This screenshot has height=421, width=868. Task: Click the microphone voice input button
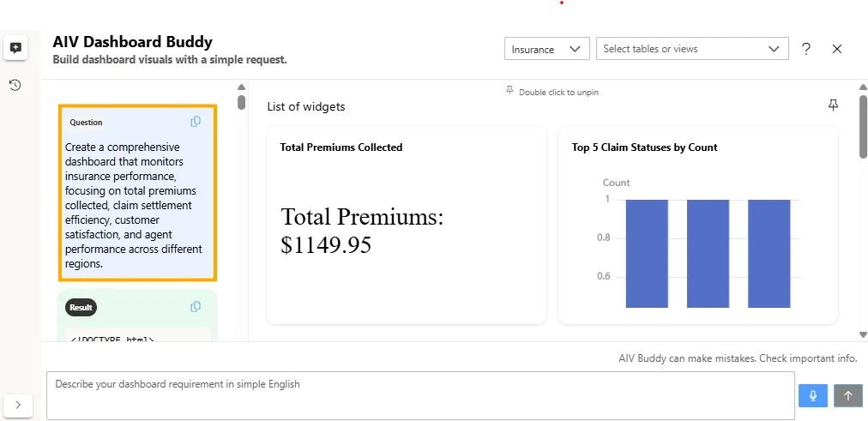[x=812, y=395]
